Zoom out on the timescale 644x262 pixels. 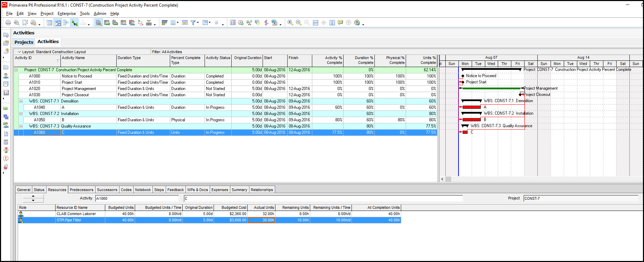pyautogui.click(x=299, y=23)
